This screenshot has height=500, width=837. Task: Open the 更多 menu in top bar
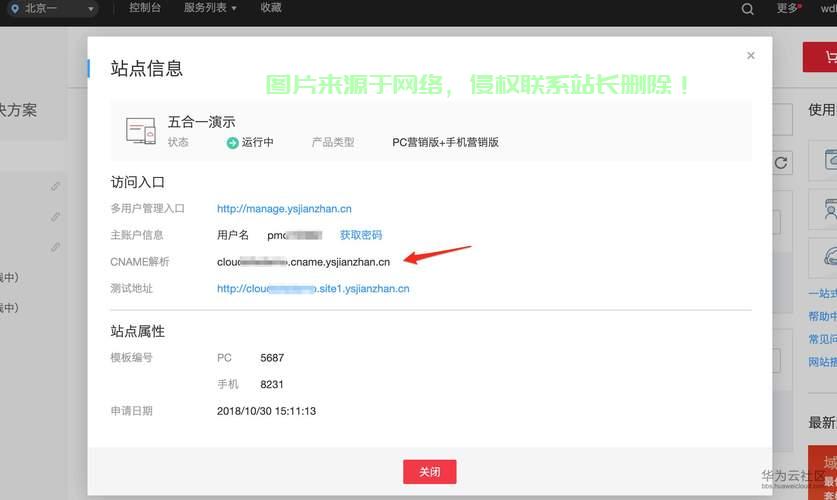pyautogui.click(x=789, y=8)
